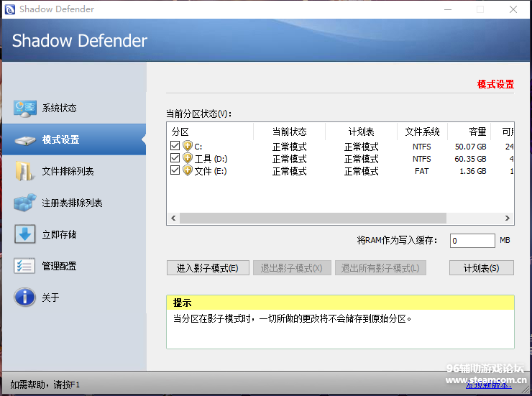Toggle the 工具 (D:) partition checkbox
Image resolution: width=532 pixels, height=396 pixels.
pos(175,159)
